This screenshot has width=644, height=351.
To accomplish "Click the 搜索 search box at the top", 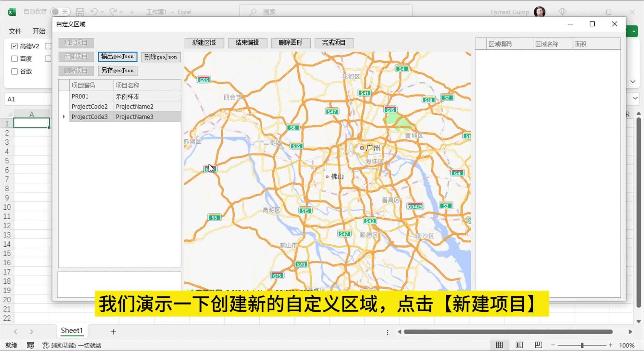I will pyautogui.click(x=325, y=11).
